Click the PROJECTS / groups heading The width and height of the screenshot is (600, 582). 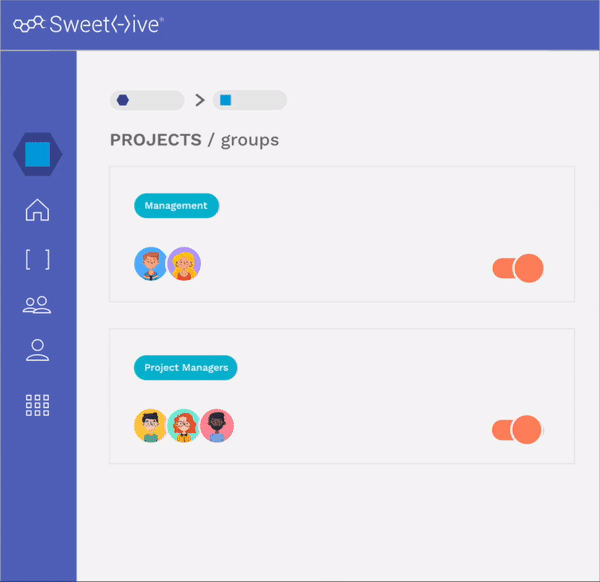click(x=194, y=140)
